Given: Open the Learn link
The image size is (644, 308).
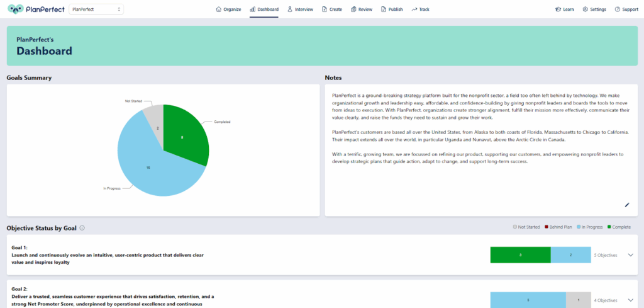Looking at the screenshot, I should click(564, 9).
